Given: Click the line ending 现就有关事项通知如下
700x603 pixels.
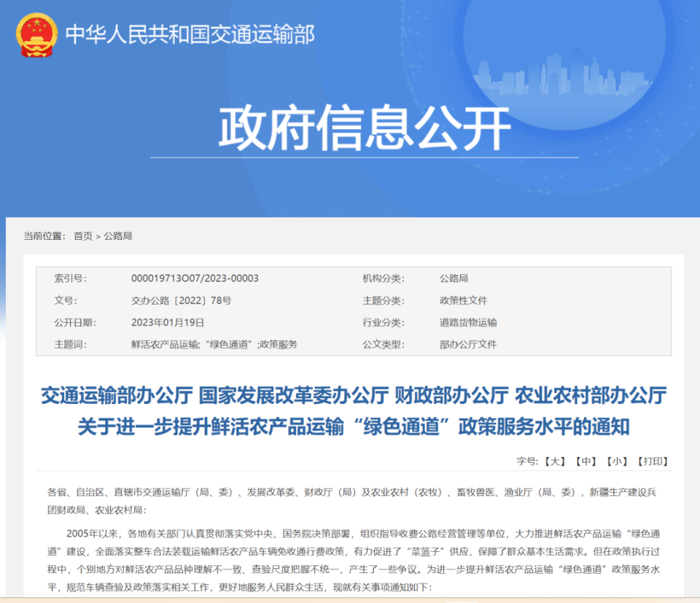Looking at the screenshot, I should tap(240, 587).
